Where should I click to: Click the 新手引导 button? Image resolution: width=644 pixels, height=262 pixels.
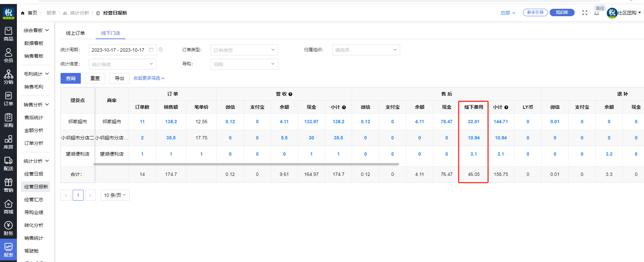point(535,12)
